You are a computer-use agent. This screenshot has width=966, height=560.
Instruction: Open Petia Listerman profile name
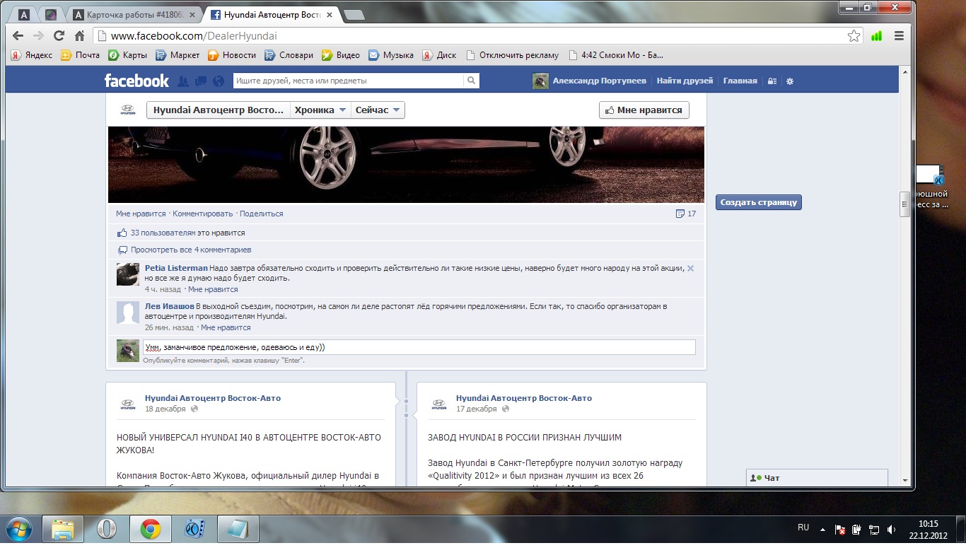pyautogui.click(x=176, y=268)
